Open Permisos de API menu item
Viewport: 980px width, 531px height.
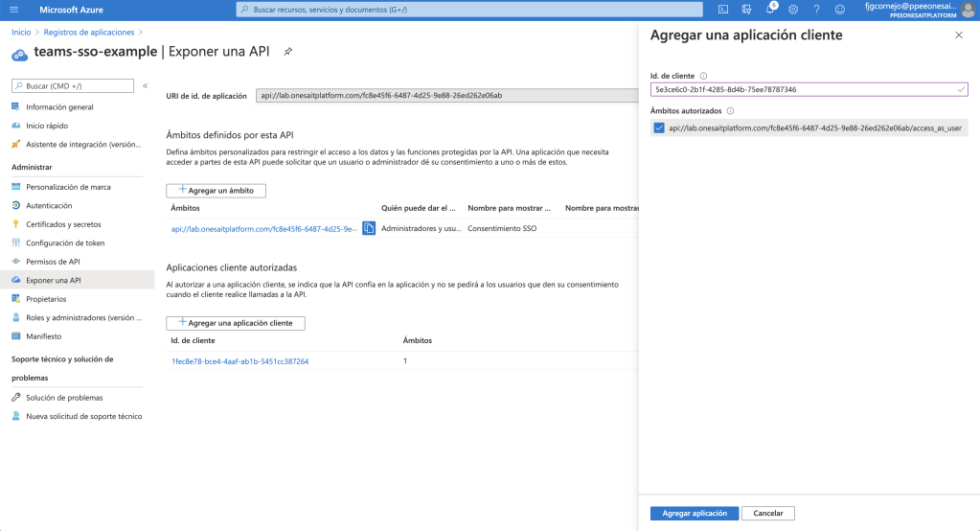pyautogui.click(x=53, y=262)
